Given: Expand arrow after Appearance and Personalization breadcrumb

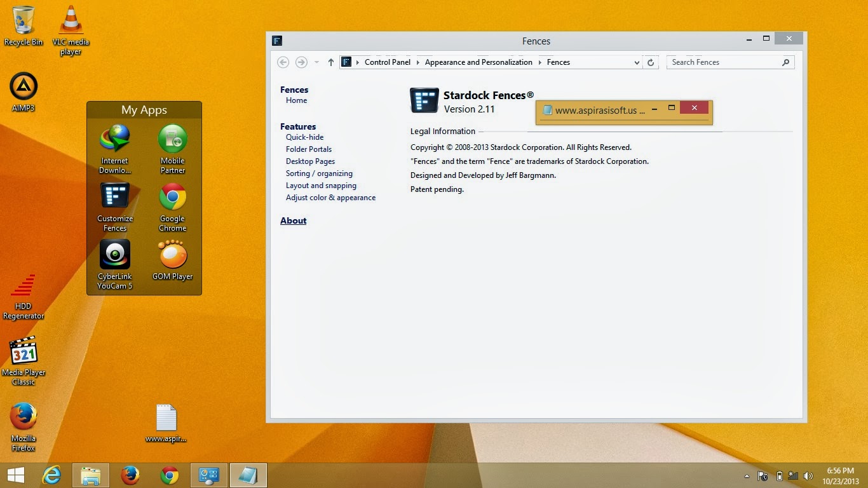Looking at the screenshot, I should (539, 62).
